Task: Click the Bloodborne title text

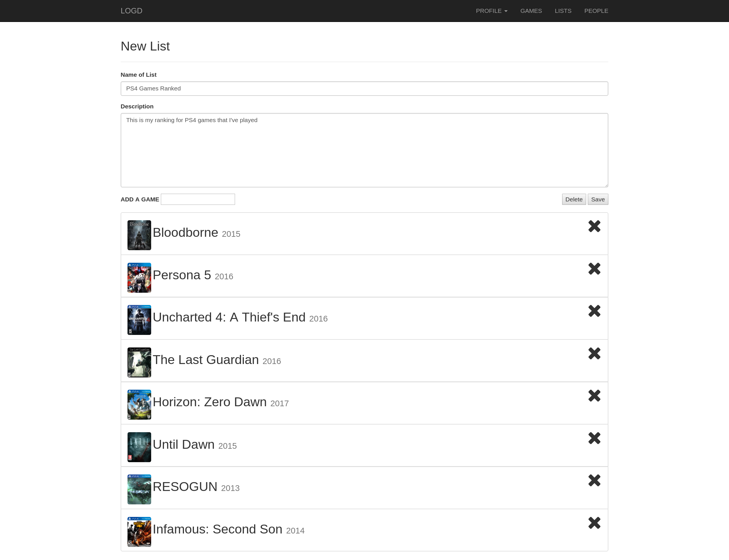Action: (185, 233)
